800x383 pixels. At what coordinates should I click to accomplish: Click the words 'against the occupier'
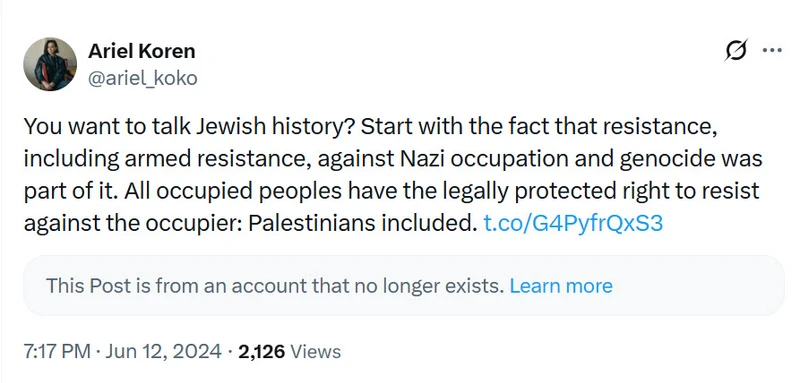pos(133,223)
